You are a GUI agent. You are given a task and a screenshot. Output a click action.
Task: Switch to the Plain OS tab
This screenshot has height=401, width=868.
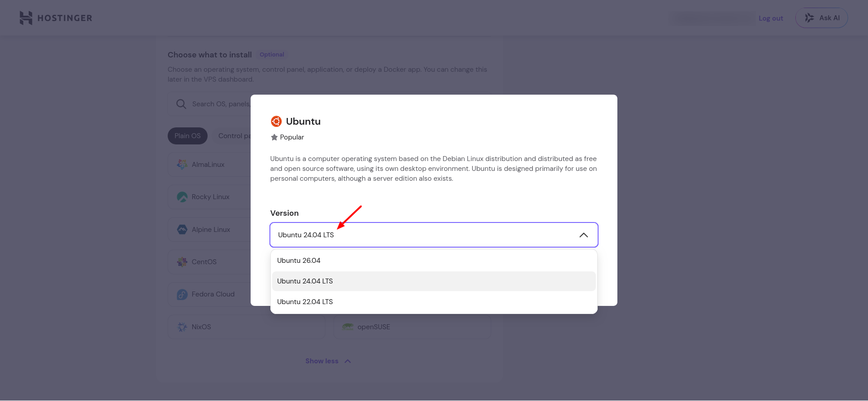pos(187,136)
